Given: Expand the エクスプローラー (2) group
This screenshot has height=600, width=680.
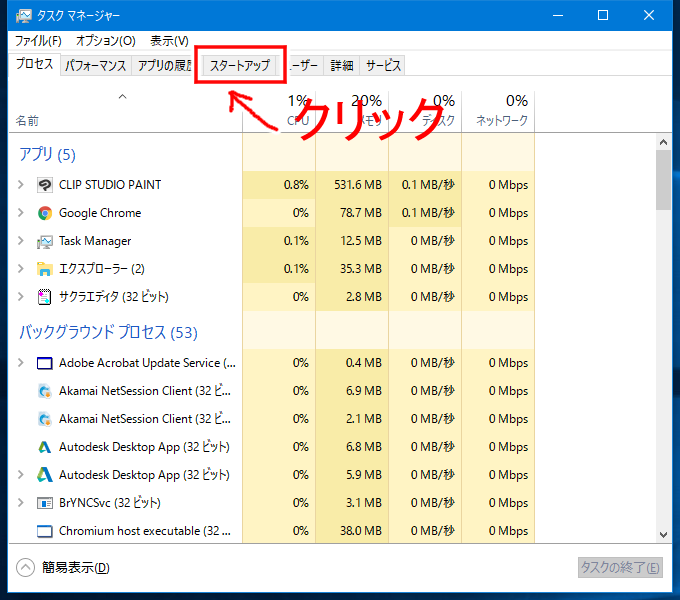Looking at the screenshot, I should pos(20,268).
